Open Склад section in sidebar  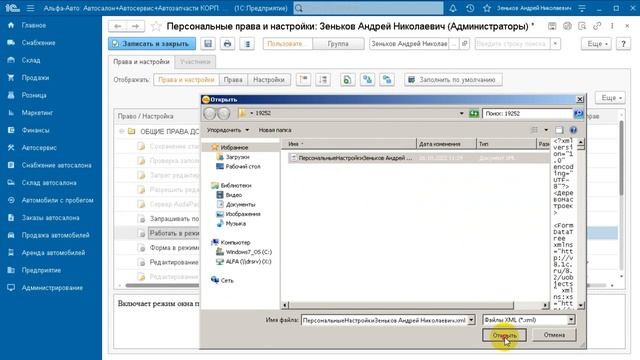[31, 60]
